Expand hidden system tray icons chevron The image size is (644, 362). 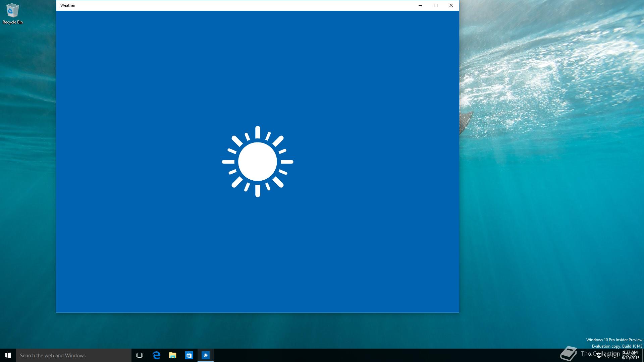click(x=590, y=356)
